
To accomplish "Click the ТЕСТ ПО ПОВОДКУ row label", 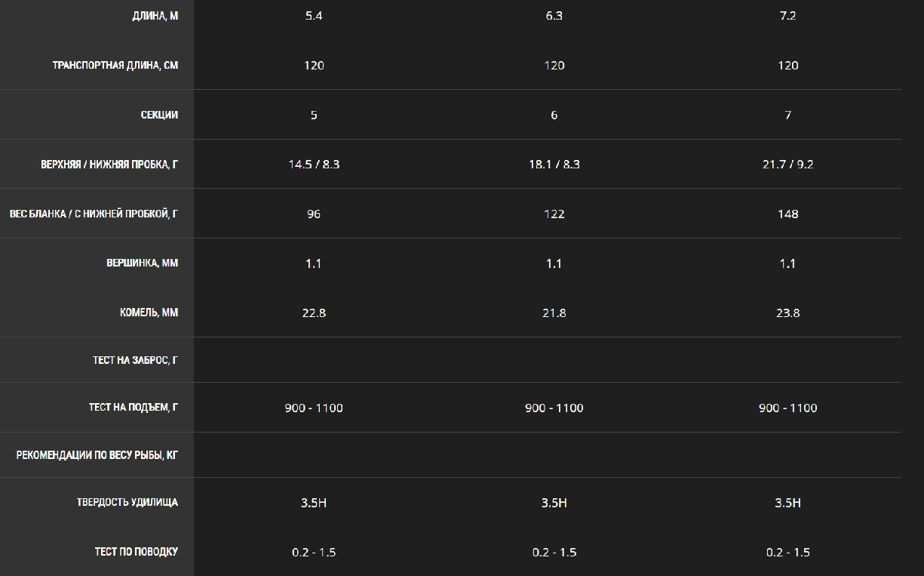I will [137, 552].
